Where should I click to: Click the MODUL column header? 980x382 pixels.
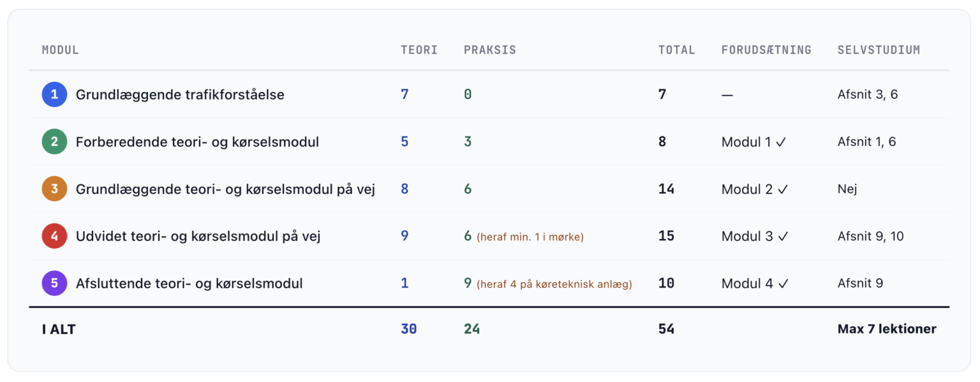click(61, 50)
